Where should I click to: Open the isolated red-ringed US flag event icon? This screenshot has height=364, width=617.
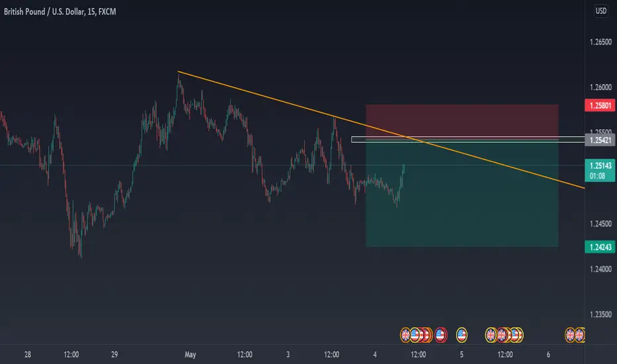[440, 336]
